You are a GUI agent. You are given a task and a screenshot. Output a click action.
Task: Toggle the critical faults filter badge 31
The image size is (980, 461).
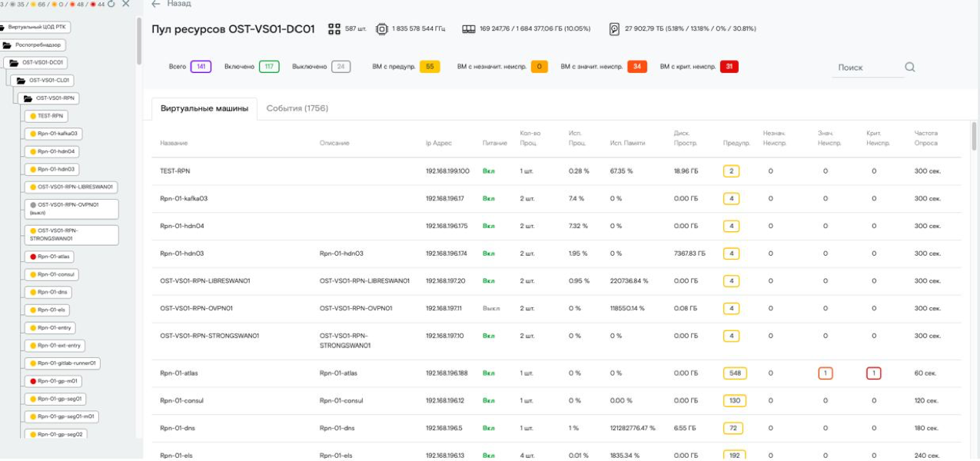tap(729, 67)
